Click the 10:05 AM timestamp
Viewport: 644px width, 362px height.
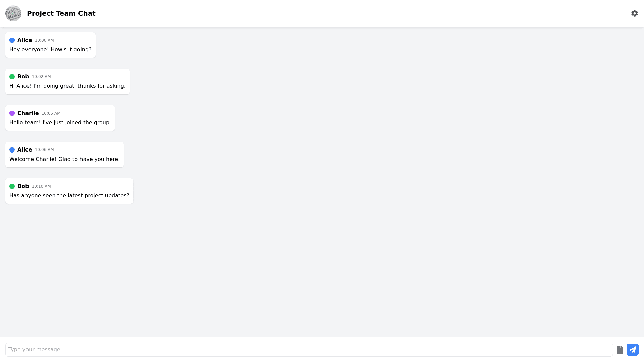click(x=51, y=113)
